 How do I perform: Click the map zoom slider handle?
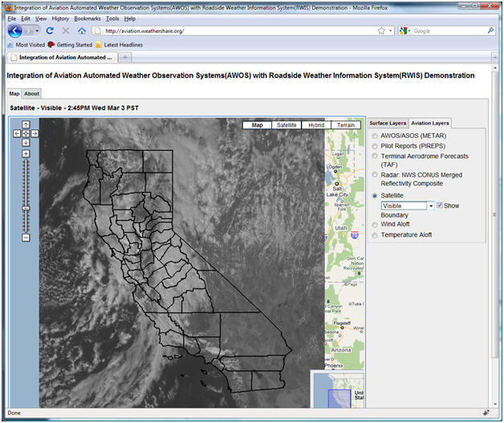tap(26, 208)
